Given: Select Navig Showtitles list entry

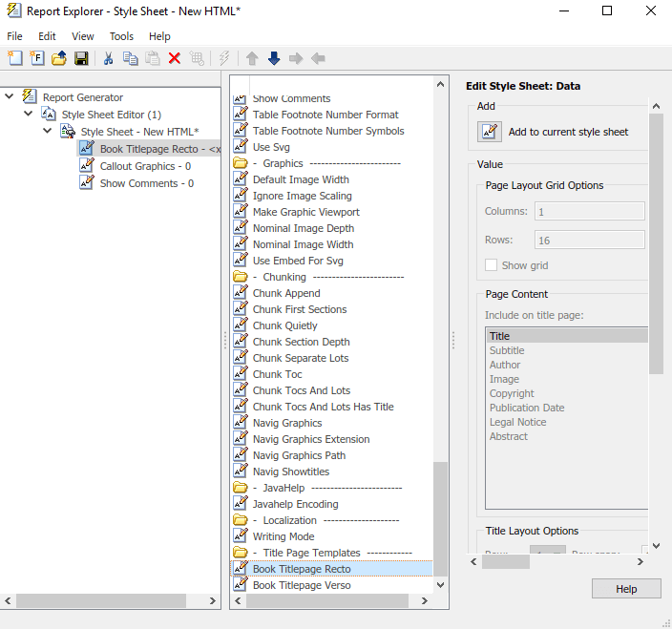Looking at the screenshot, I should click(x=291, y=472).
